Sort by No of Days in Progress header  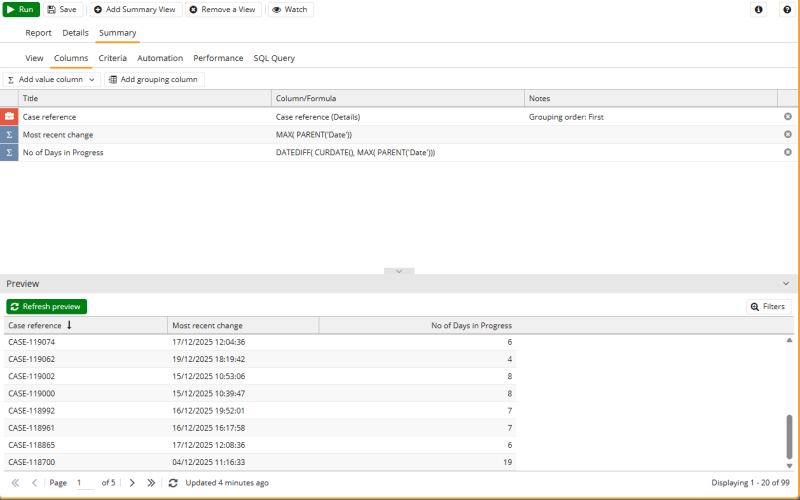pos(417,326)
